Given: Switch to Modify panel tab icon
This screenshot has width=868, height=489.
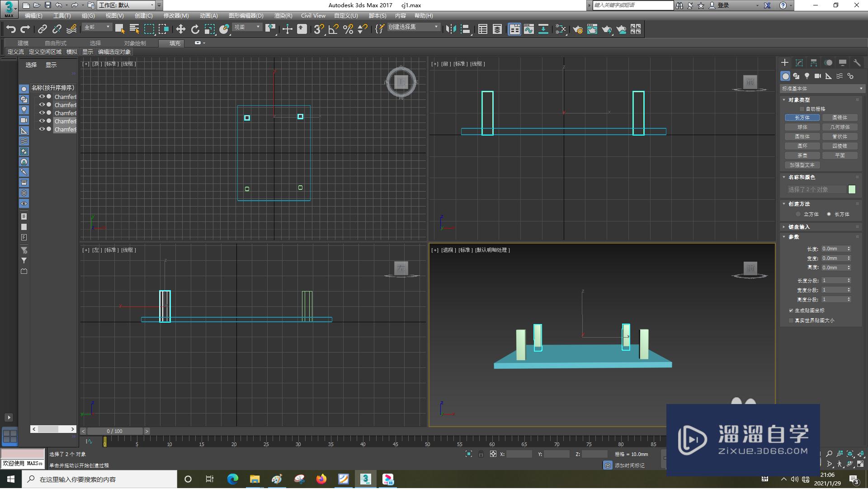Looking at the screenshot, I should (x=799, y=63).
